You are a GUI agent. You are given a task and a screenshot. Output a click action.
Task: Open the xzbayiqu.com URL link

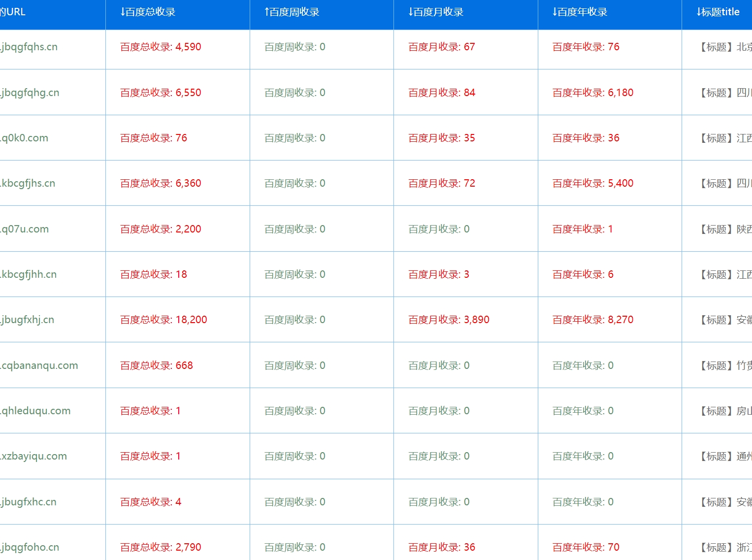click(x=33, y=456)
